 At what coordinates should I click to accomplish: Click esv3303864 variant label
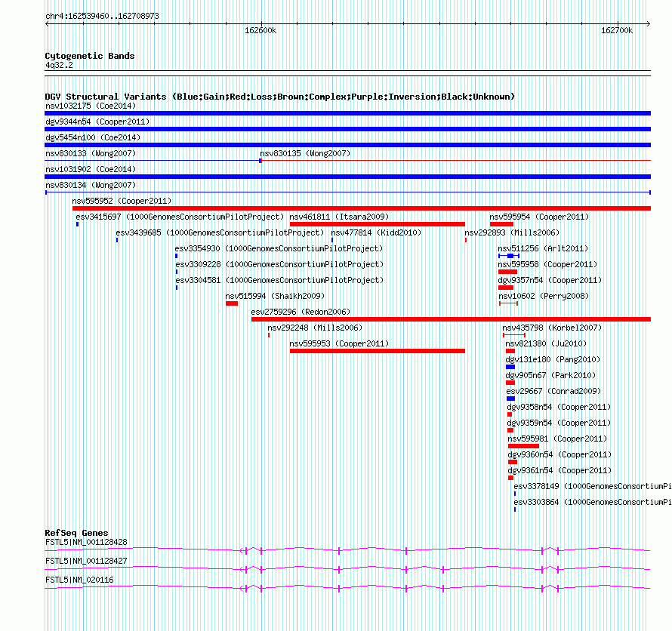(593, 502)
